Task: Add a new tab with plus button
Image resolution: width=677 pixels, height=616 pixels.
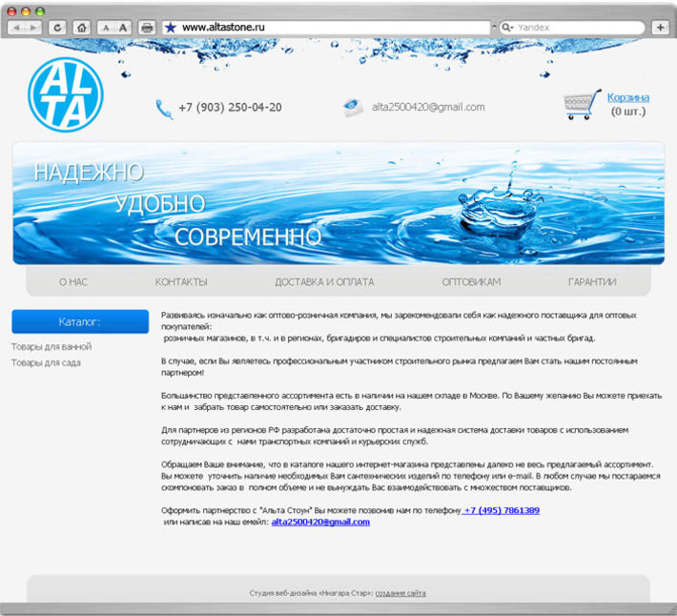Action: (660, 28)
